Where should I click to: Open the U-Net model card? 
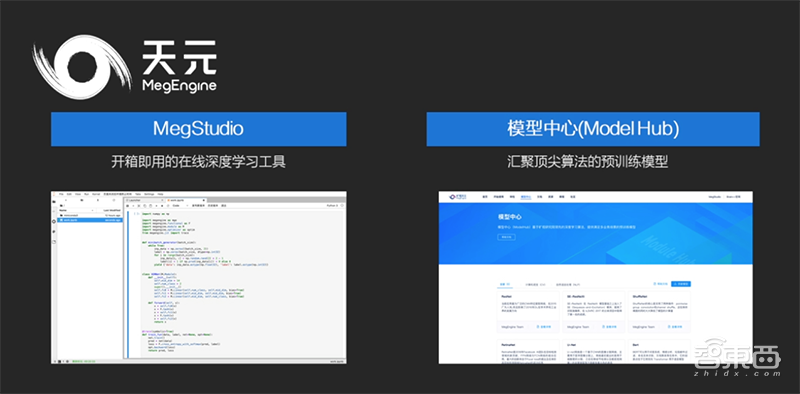coord(594,352)
